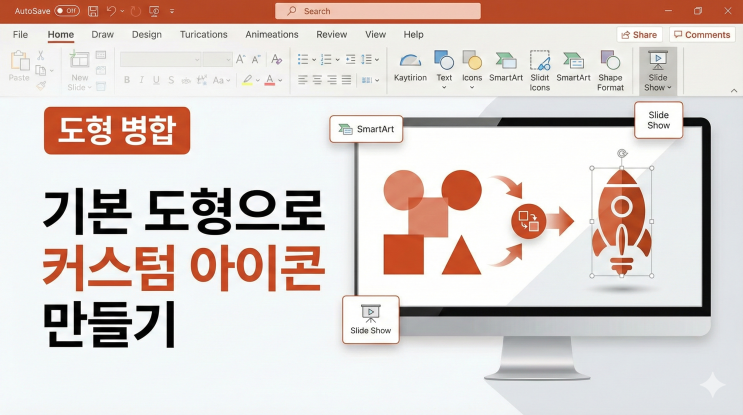Click the SmartArt button beside Icons

506,67
